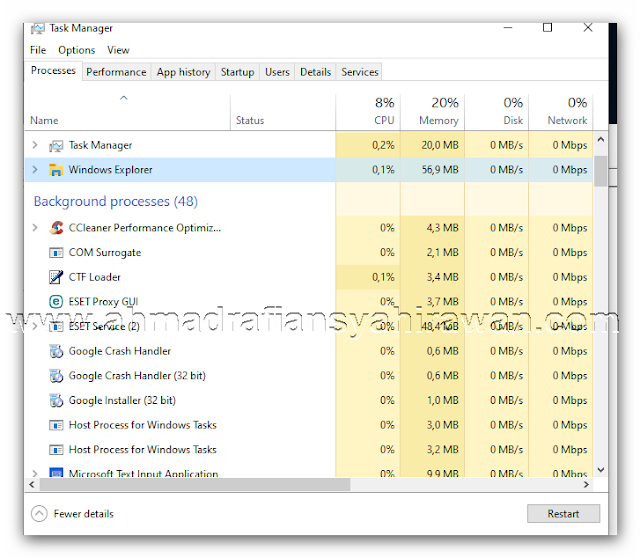Switch to the Performance tab
The image size is (640, 558).
(x=116, y=72)
